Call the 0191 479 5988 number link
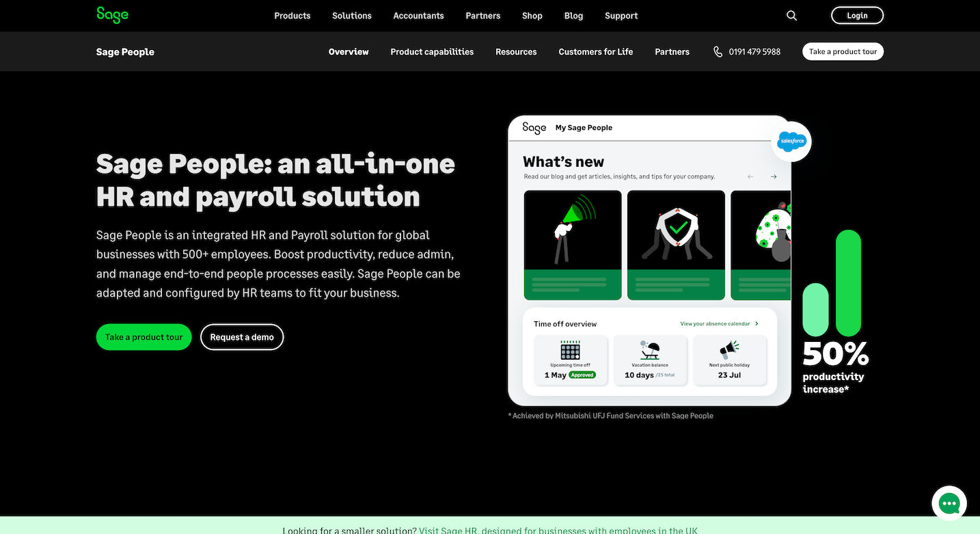The width and height of the screenshot is (980, 534). [x=754, y=52]
